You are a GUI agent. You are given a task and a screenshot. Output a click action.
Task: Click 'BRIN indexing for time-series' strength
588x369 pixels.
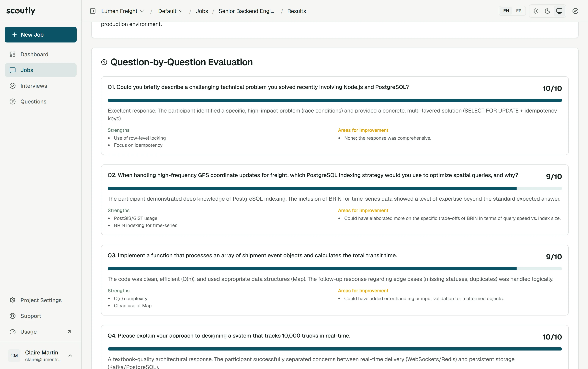(146, 225)
